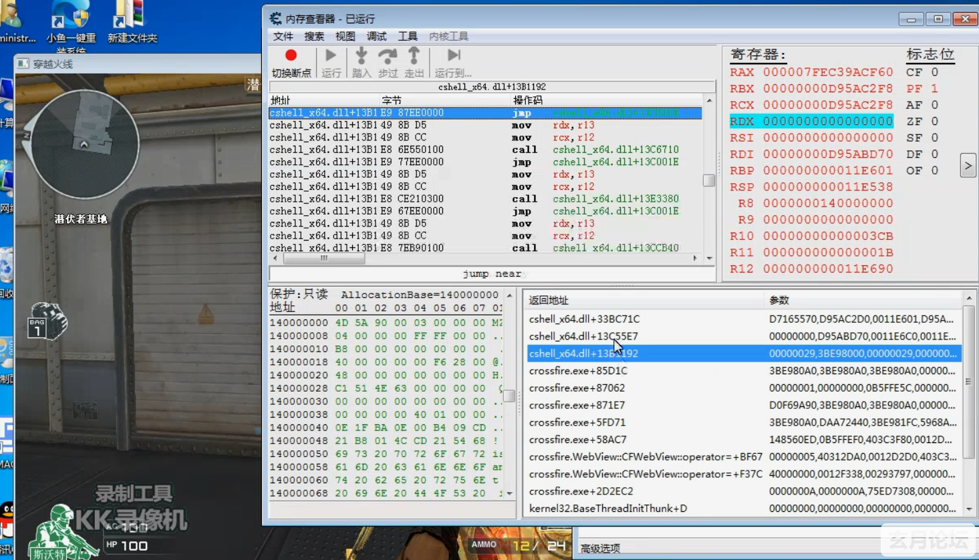The image size is (979, 560).
Task: Click the 参数 stack column header
Action: click(779, 300)
